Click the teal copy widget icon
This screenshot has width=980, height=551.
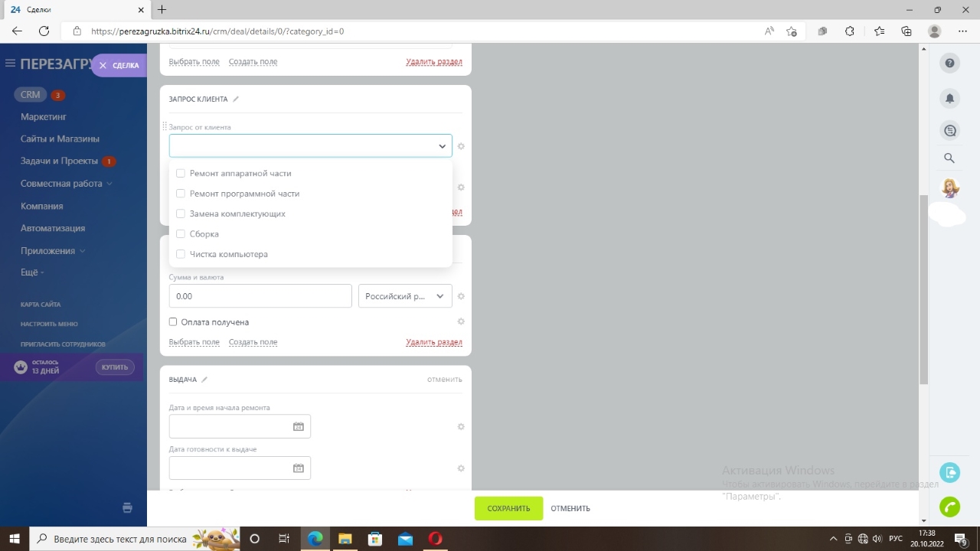coord(949,472)
